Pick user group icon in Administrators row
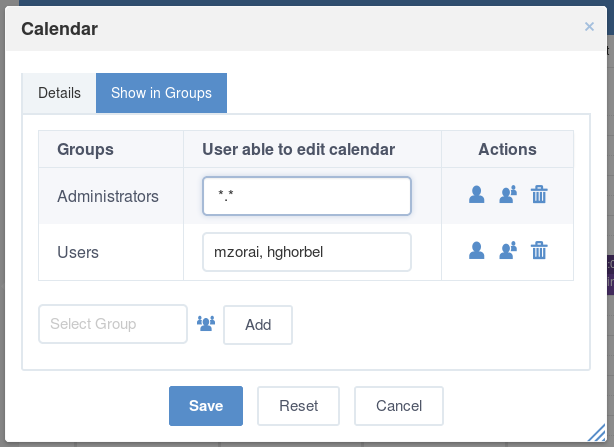 [508, 195]
